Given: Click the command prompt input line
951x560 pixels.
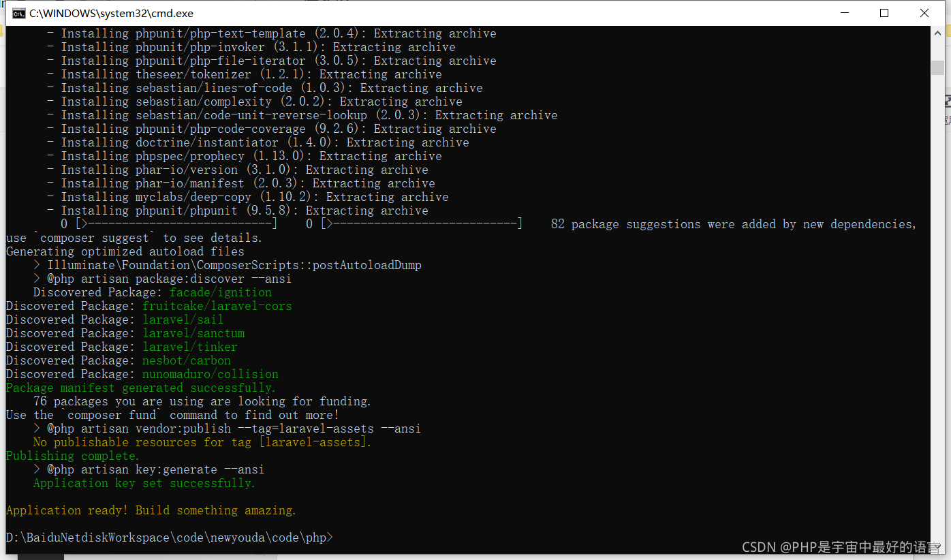Looking at the screenshot, I should point(169,538).
